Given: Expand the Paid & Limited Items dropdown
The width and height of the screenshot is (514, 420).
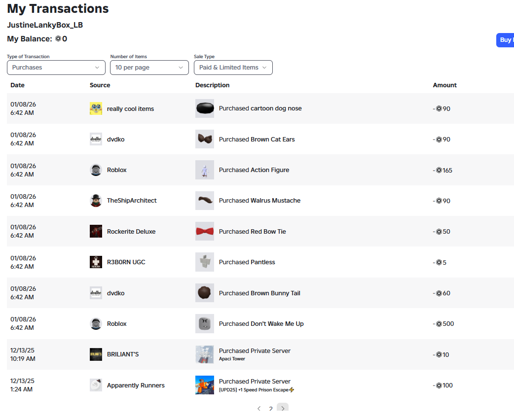Looking at the screenshot, I should [x=233, y=68].
